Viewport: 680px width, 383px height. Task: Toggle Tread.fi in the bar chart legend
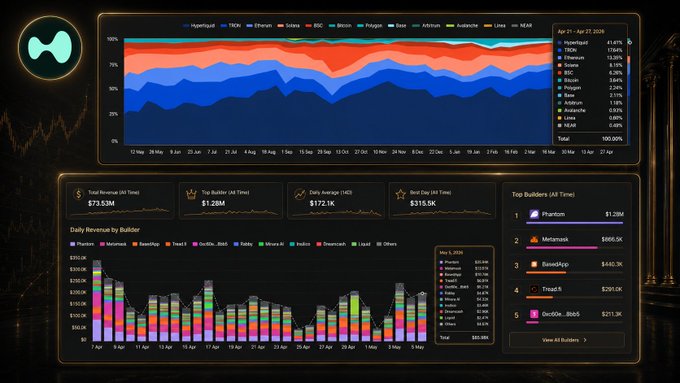pyautogui.click(x=176, y=244)
